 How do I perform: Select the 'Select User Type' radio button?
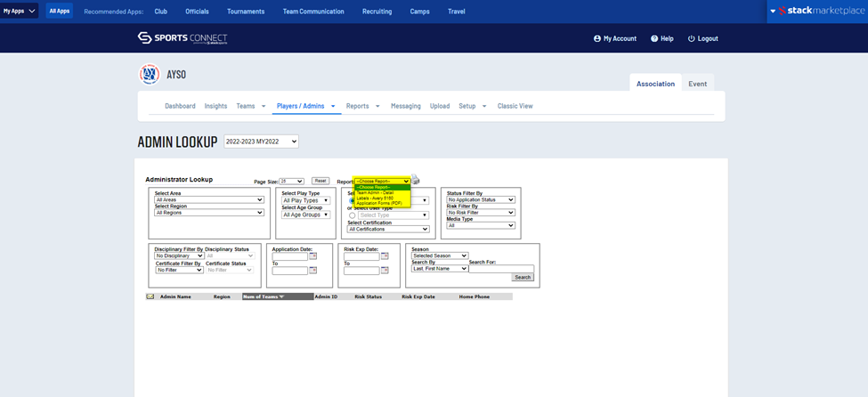pyautogui.click(x=353, y=215)
